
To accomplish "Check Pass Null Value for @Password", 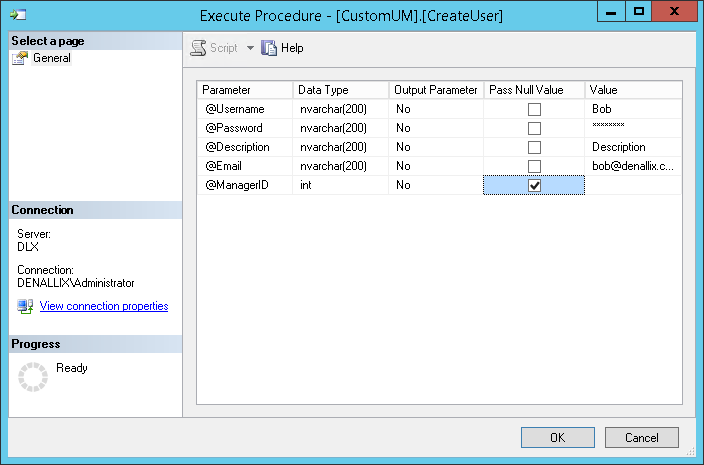I will click(x=534, y=128).
